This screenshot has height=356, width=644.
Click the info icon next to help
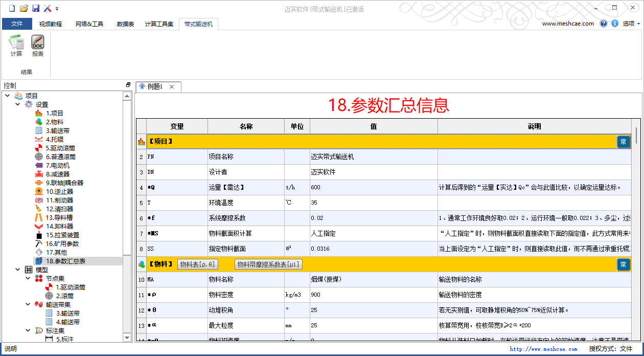click(x=614, y=24)
